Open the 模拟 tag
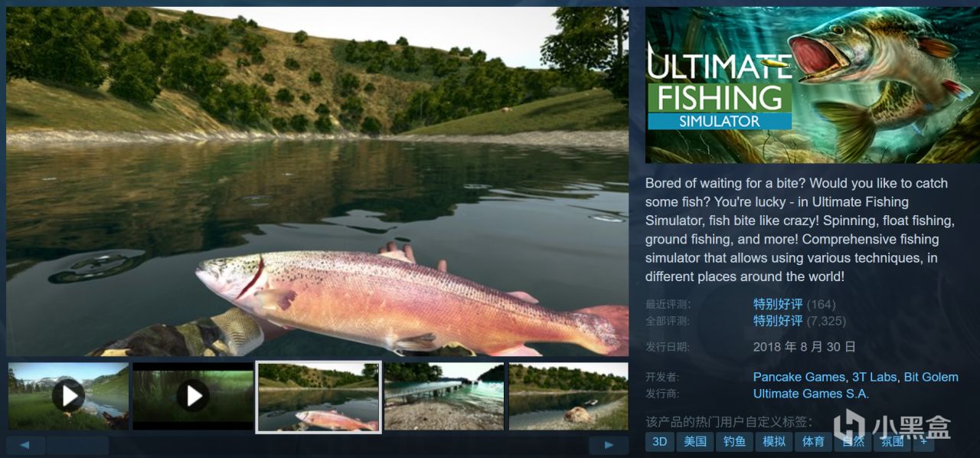 click(774, 442)
